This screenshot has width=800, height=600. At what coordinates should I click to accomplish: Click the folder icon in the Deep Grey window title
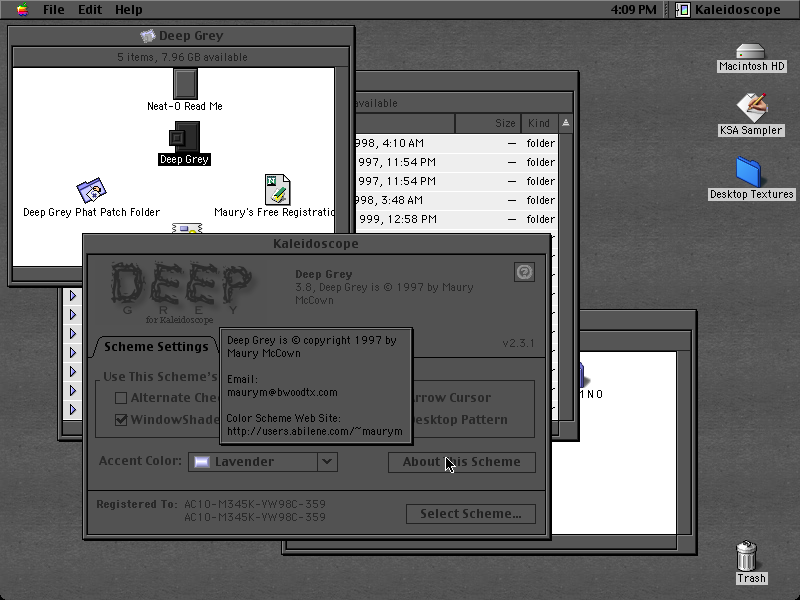147,36
